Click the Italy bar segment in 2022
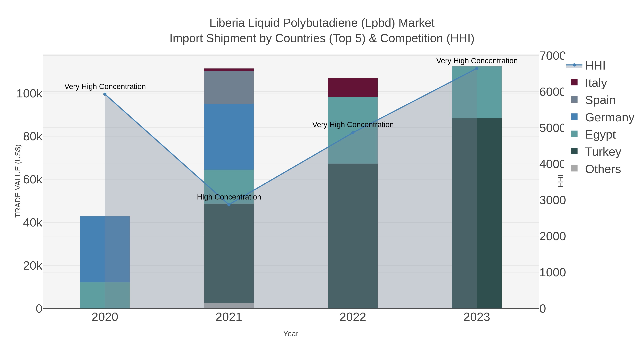The width and height of the screenshot is (644, 362). pyautogui.click(x=353, y=87)
